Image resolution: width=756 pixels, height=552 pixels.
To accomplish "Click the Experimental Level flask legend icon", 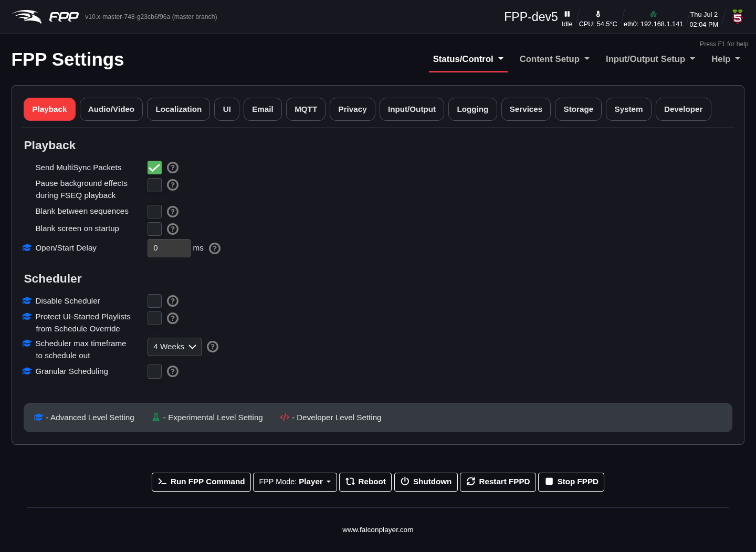I will 156,417.
